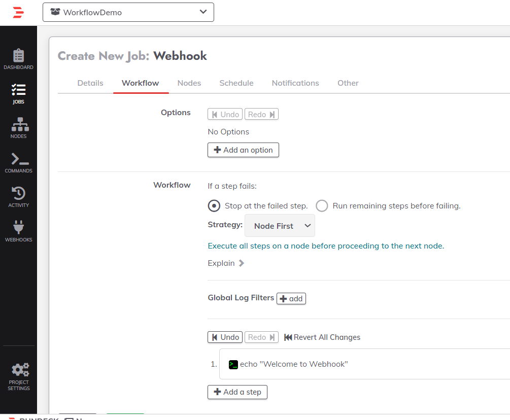The image size is (510, 420).
Task: Select 'Run remaining steps before failing' radio
Action: point(322,206)
